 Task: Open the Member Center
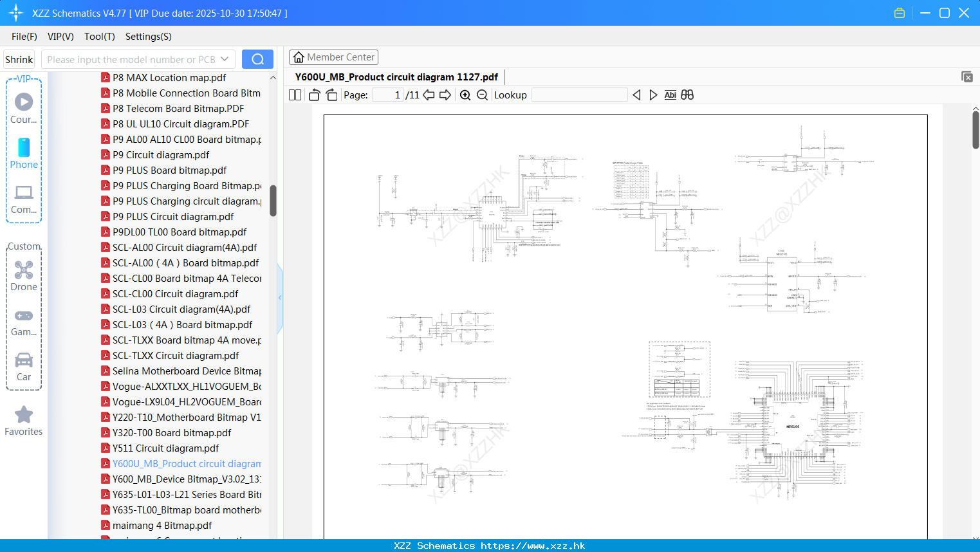(x=333, y=57)
